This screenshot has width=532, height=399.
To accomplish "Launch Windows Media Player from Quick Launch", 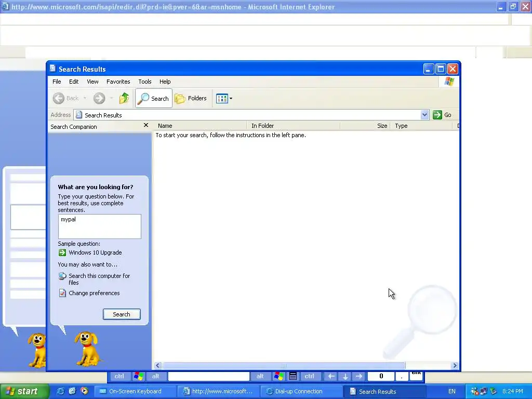I will 84,391.
